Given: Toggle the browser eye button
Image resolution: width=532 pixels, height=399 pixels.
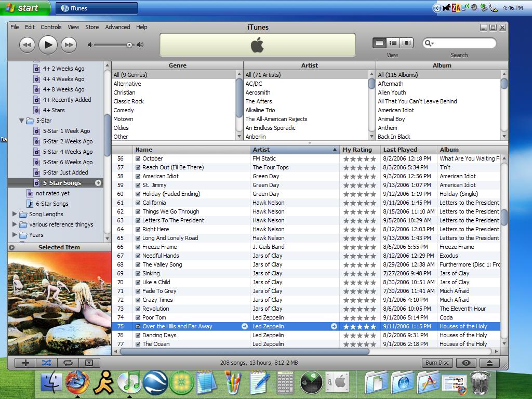Looking at the screenshot, I should 466,363.
